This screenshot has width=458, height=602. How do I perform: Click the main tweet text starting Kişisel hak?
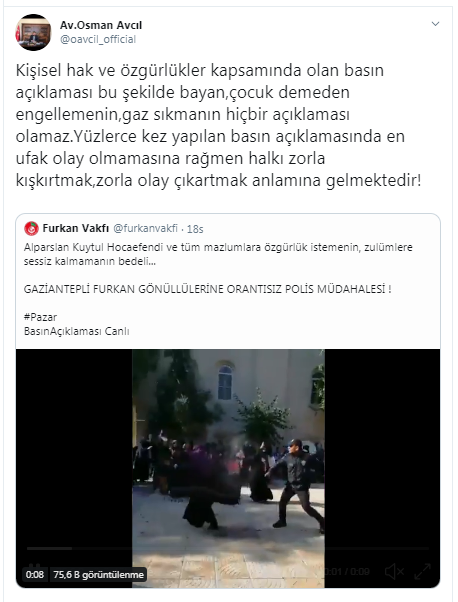218,125
